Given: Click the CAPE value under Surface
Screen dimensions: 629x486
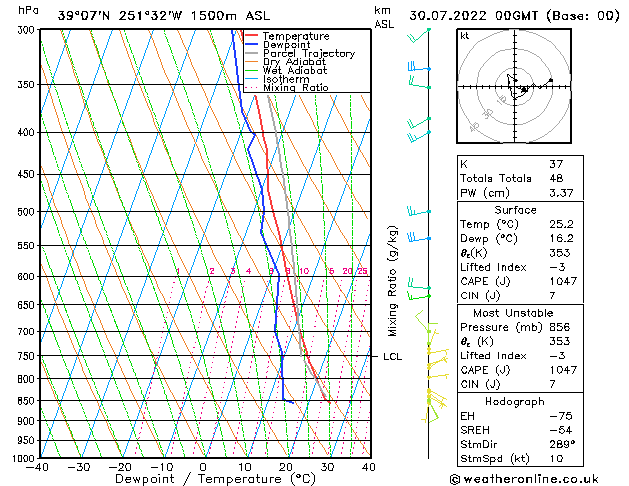Looking at the screenshot, I should [x=563, y=281].
